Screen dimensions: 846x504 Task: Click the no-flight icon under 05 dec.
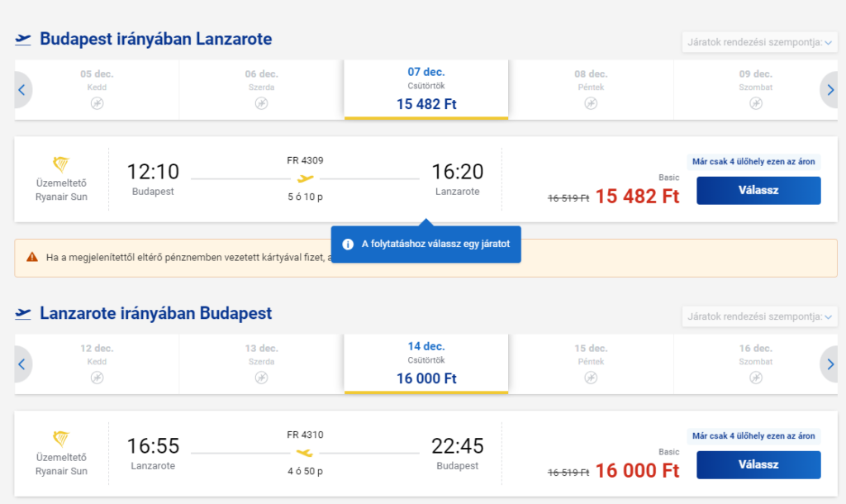[97, 103]
